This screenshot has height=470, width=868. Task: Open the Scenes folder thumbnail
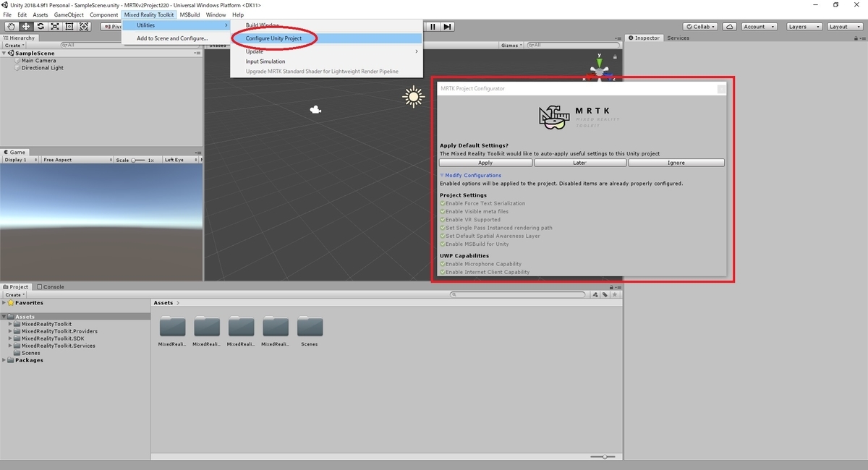pyautogui.click(x=310, y=327)
